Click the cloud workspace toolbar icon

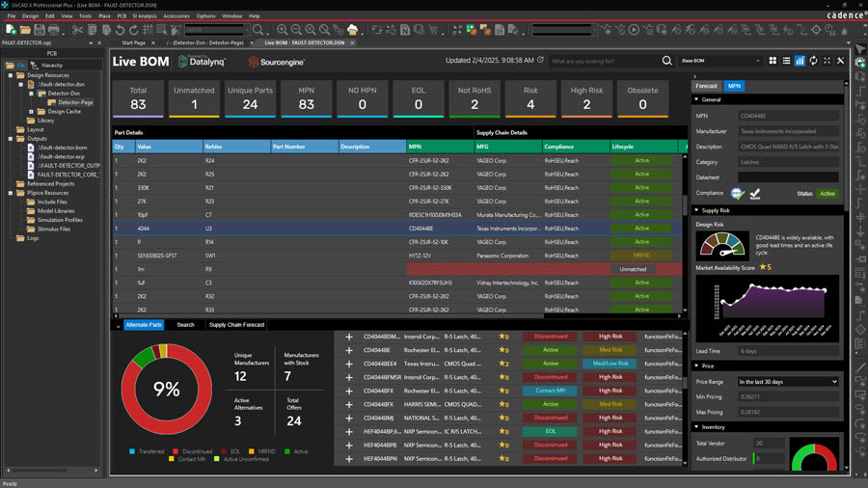point(353,29)
